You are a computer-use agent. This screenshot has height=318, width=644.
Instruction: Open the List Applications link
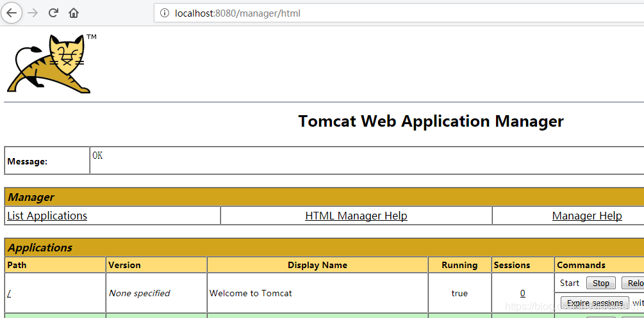click(47, 216)
